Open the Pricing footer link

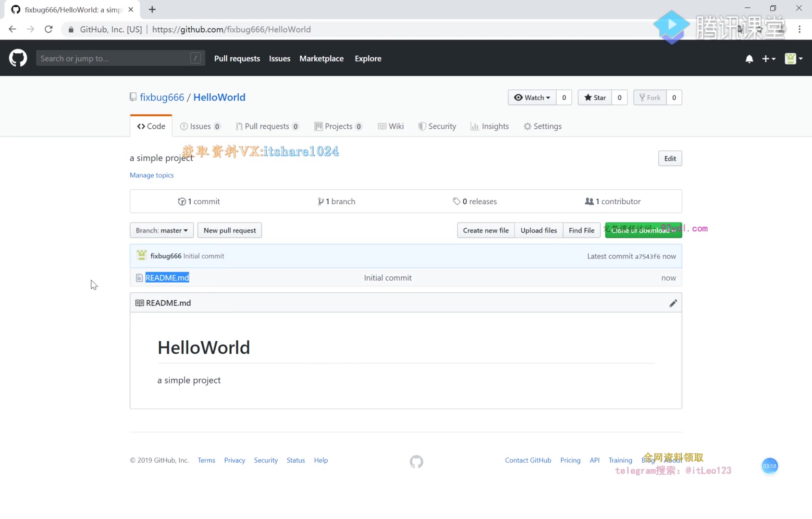570,460
